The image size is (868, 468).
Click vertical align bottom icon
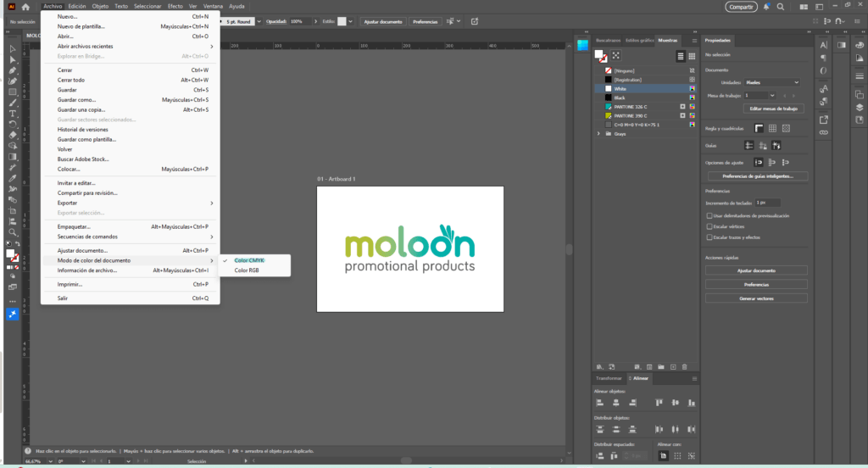point(692,403)
